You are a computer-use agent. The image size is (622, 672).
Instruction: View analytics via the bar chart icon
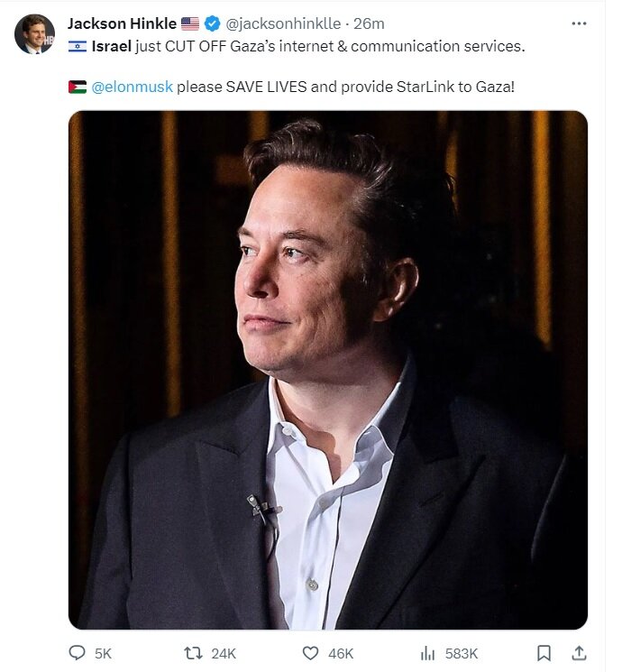pyautogui.click(x=428, y=652)
